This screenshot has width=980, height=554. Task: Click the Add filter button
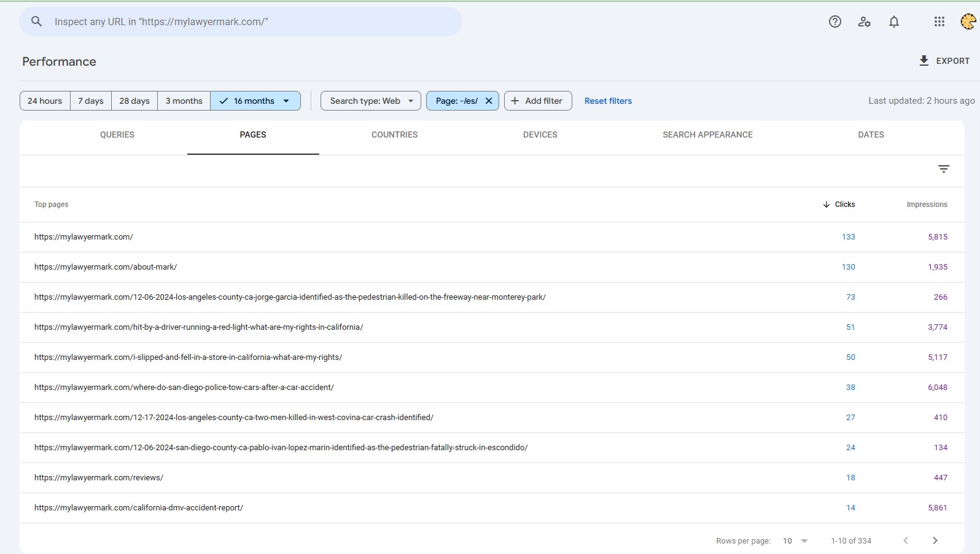538,101
